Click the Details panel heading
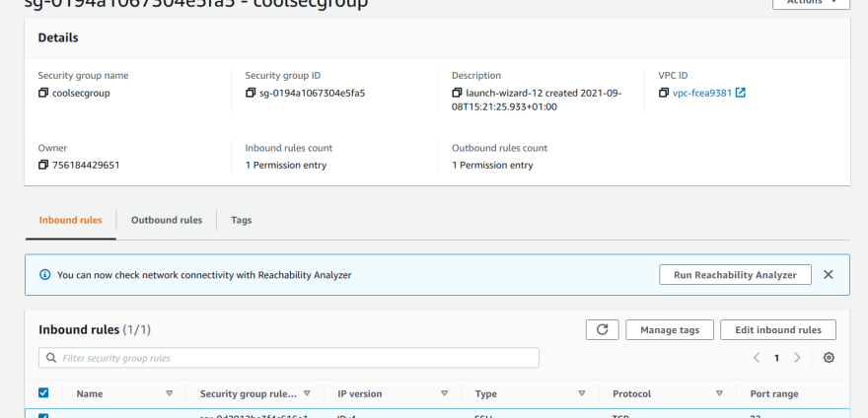868x418 pixels. tap(58, 37)
